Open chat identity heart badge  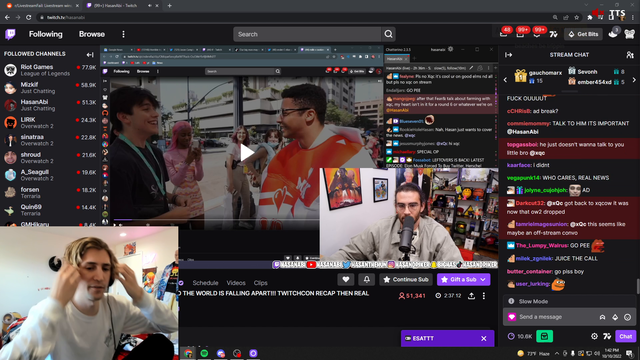(x=512, y=317)
